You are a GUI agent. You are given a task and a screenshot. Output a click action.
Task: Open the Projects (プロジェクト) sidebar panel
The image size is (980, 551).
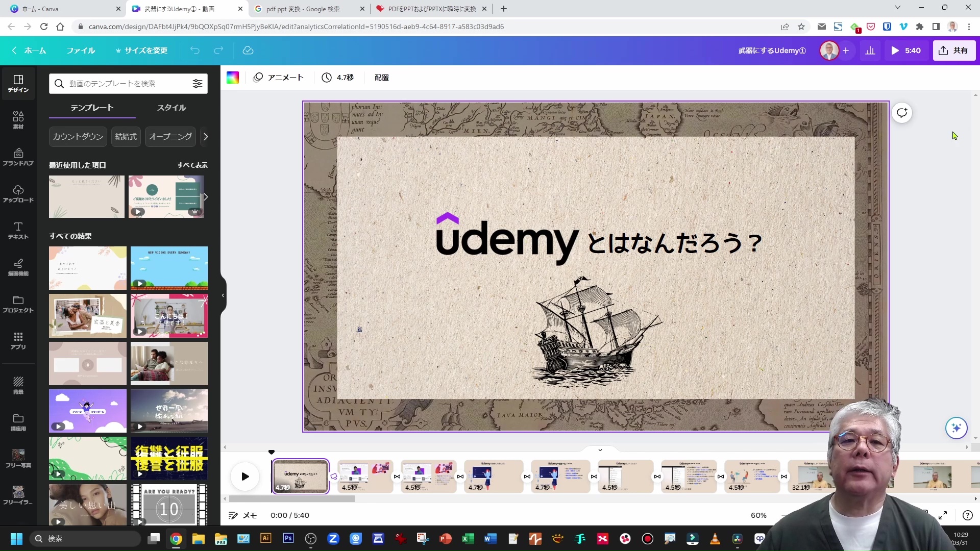[18, 304]
